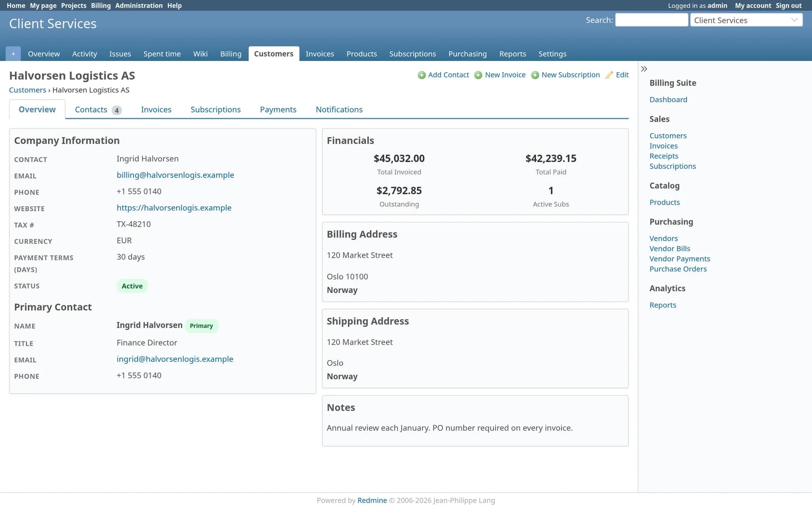Image resolution: width=812 pixels, height=508 pixels.
Task: Open the Purchasing project menu item
Action: (467, 54)
